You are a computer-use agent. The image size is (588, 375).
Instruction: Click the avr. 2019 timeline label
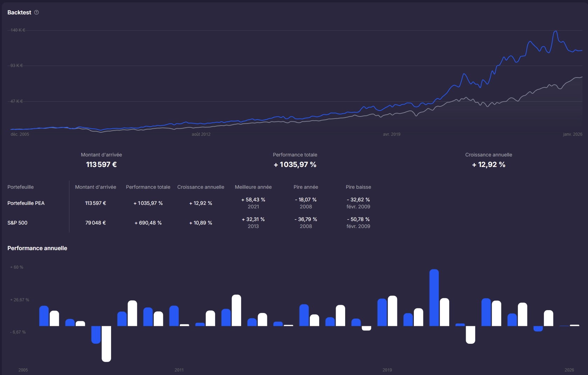tap(391, 134)
